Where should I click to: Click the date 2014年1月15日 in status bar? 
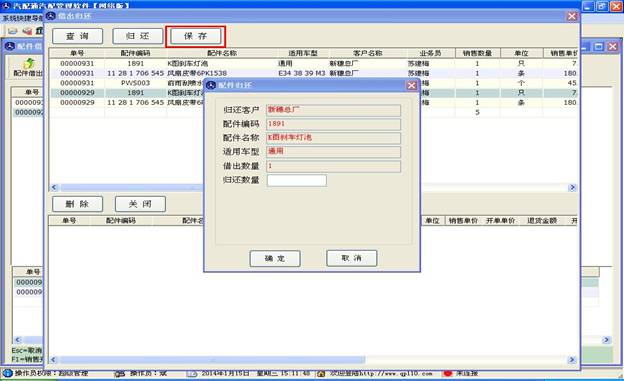click(x=225, y=373)
